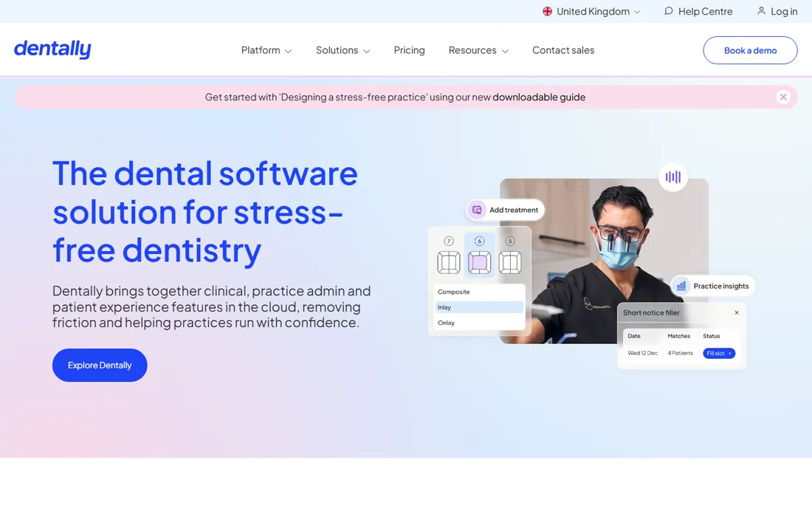Viewport: 812px width, 508px height.
Task: Click the Add treatment pill
Action: 506,210
